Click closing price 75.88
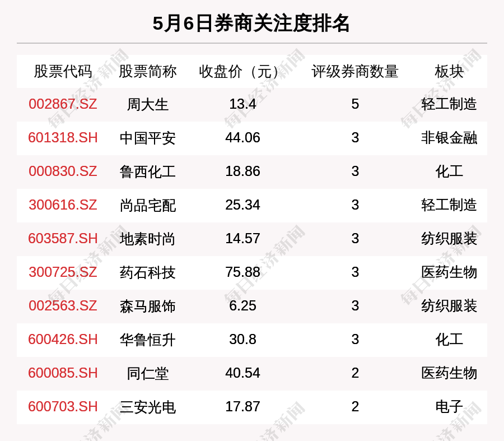The height and width of the screenshot is (441, 504). 242,272
